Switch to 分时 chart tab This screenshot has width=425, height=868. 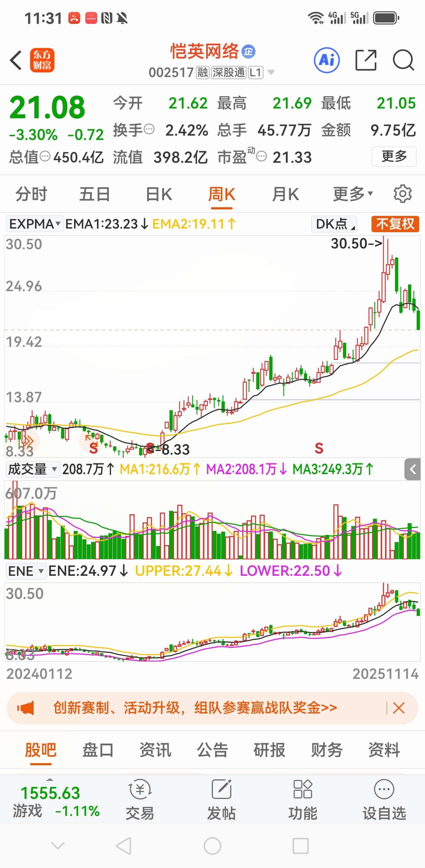pos(31,194)
